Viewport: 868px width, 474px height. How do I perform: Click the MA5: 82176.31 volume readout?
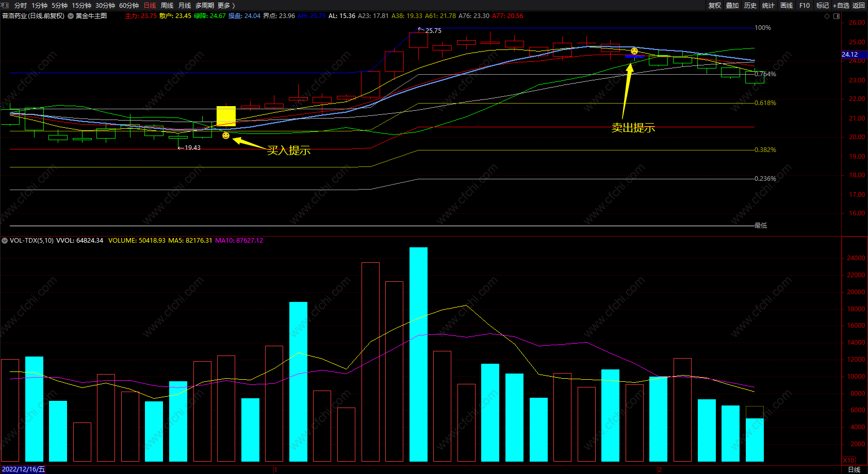click(190, 241)
